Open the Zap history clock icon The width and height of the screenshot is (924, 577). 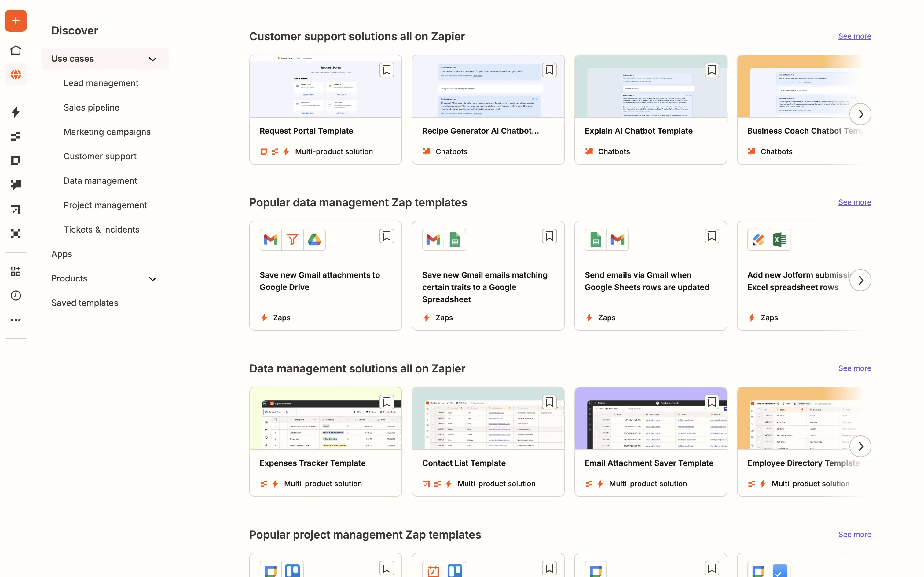tap(16, 296)
